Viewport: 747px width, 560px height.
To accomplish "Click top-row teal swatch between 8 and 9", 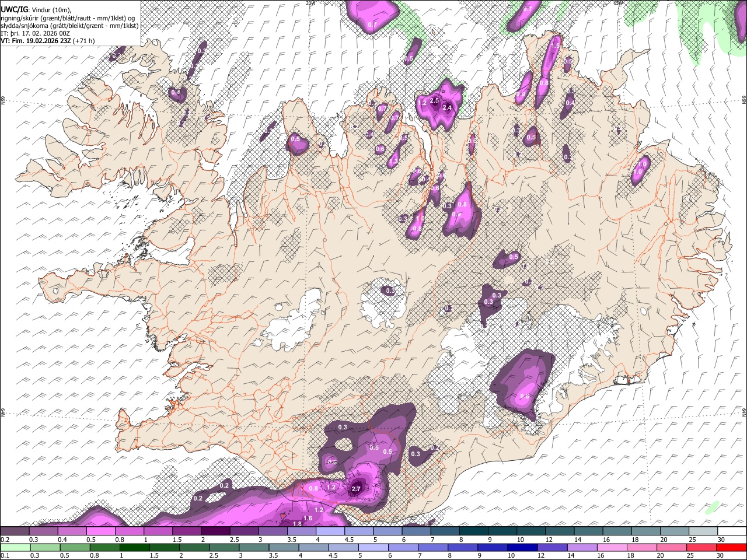I will tap(473, 531).
